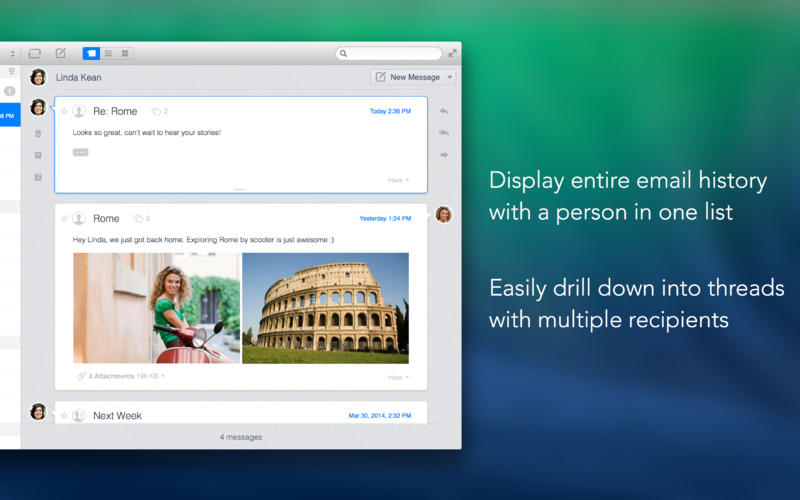Enter fullscreen with the expand arrows icon
This screenshot has width=800, height=500.
click(452, 53)
